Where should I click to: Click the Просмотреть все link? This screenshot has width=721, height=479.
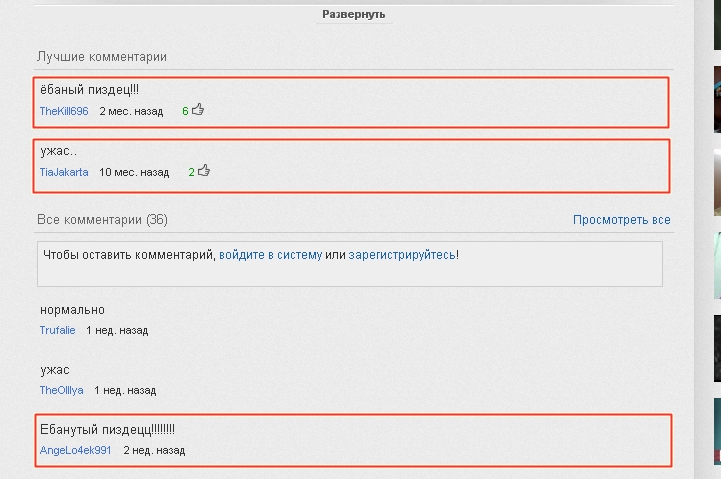(x=621, y=219)
